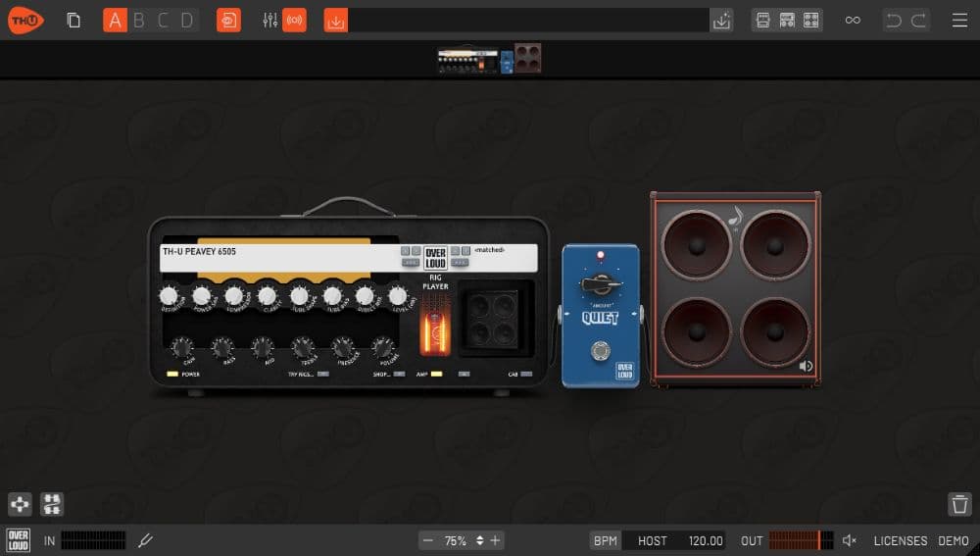Select the first amp view layout icon
This screenshot has width=980, height=556.
[763, 20]
